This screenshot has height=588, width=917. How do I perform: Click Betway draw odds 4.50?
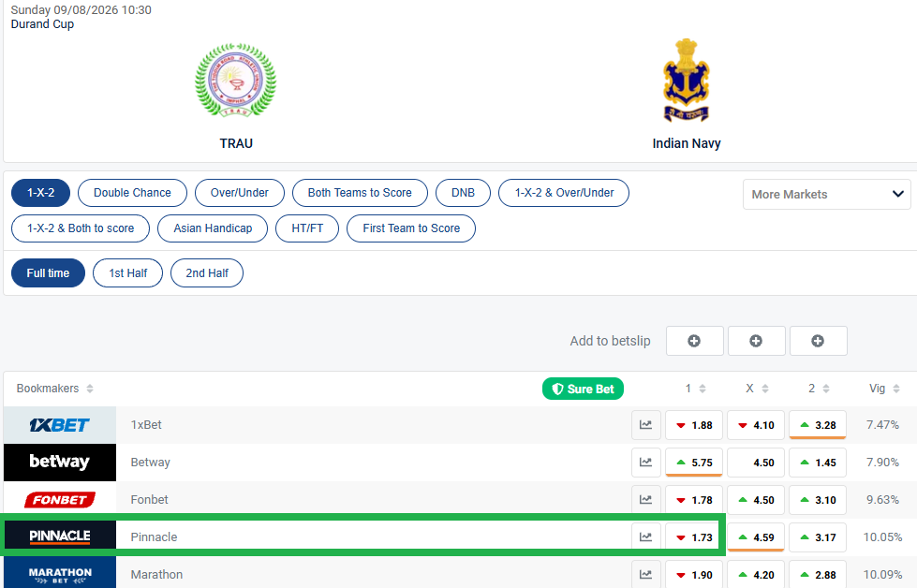coord(756,463)
